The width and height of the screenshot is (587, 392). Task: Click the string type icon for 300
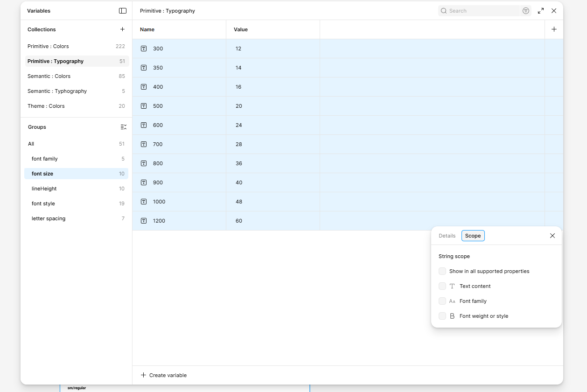(144, 49)
